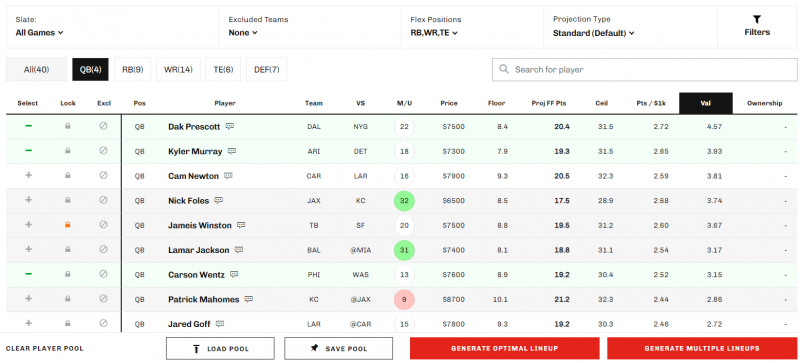
Task: Switch to the DEF(7) tab
Action: point(267,69)
